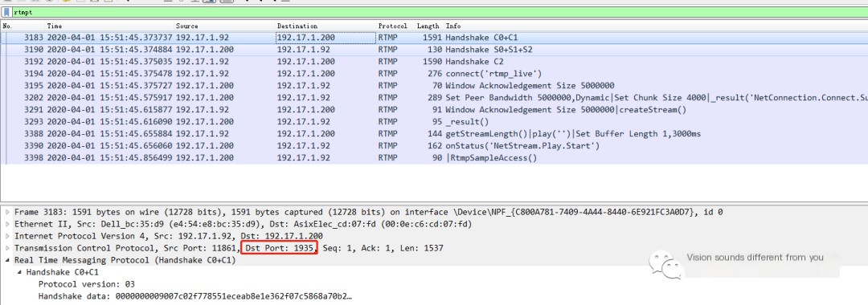Screen dimensions: 868x305
Task: Select packet 3202 Set Peer Bandwidth row
Action: click(434, 98)
